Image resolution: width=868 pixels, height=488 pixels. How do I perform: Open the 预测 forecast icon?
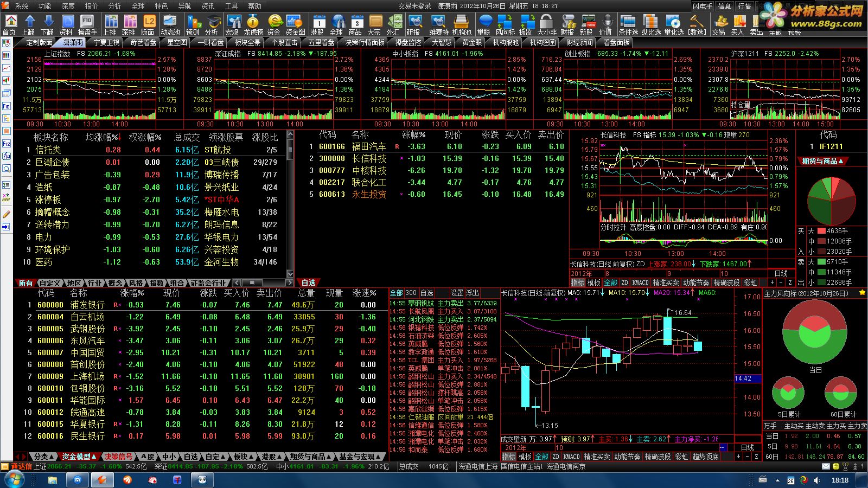193,24
